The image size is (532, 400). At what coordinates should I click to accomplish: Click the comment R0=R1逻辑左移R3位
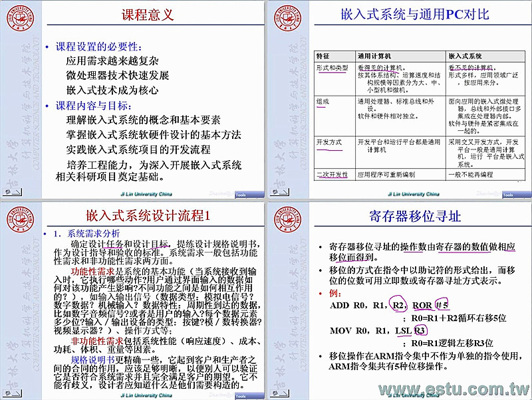pyautogui.click(x=452, y=343)
